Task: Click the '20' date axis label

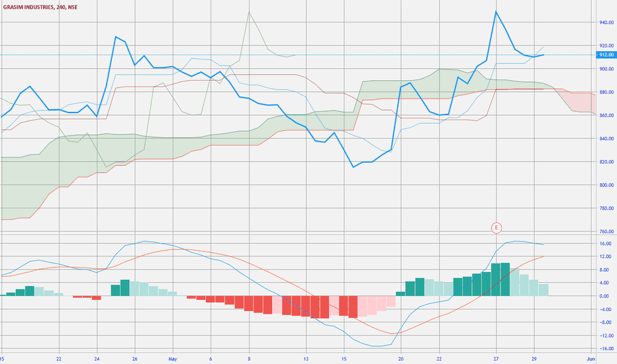Action: point(401,359)
